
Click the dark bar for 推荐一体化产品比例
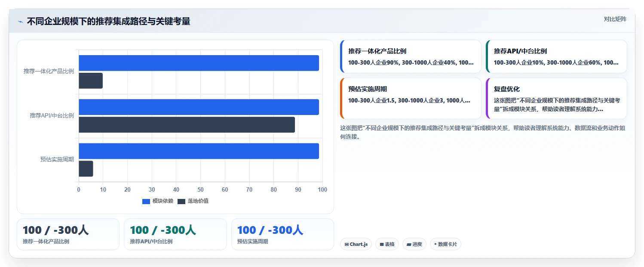click(x=91, y=81)
